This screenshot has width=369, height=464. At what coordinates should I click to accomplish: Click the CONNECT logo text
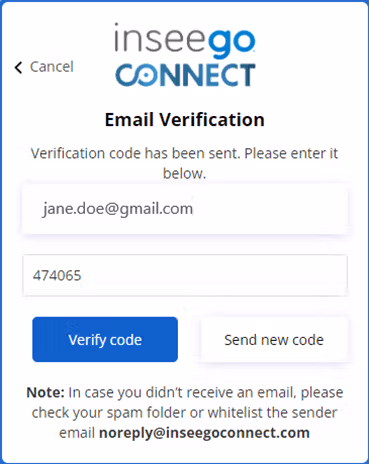[185, 75]
